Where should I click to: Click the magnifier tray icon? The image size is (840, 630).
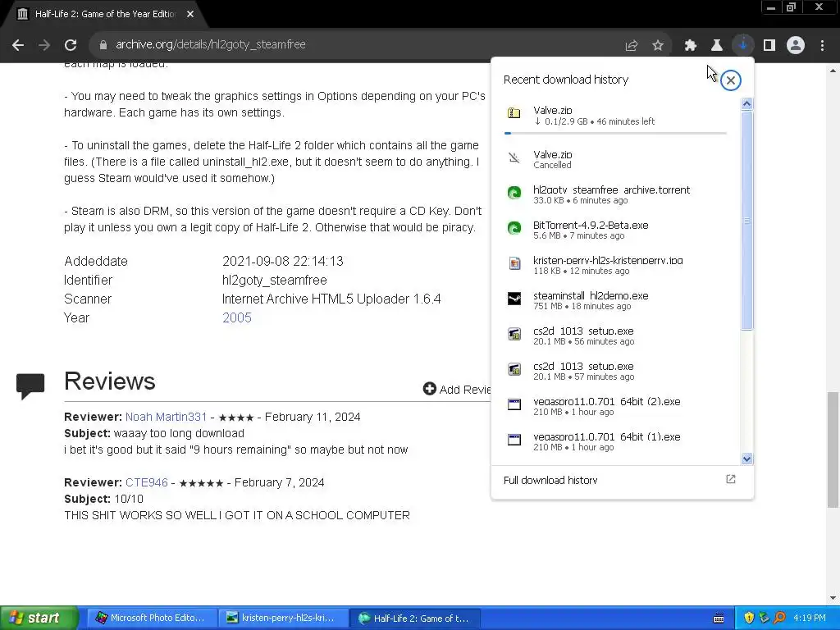pyautogui.click(x=780, y=619)
